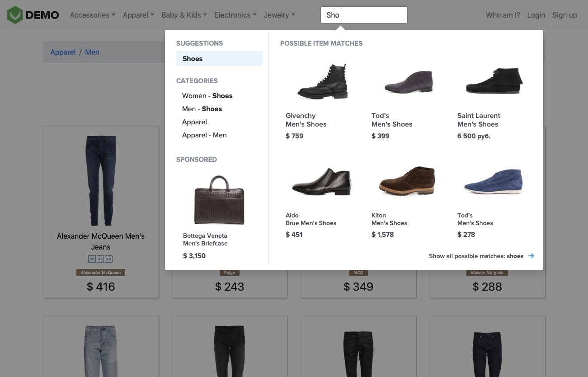The image size is (588, 377).
Task: Open the Aldo black leather boot image
Action: [321, 181]
